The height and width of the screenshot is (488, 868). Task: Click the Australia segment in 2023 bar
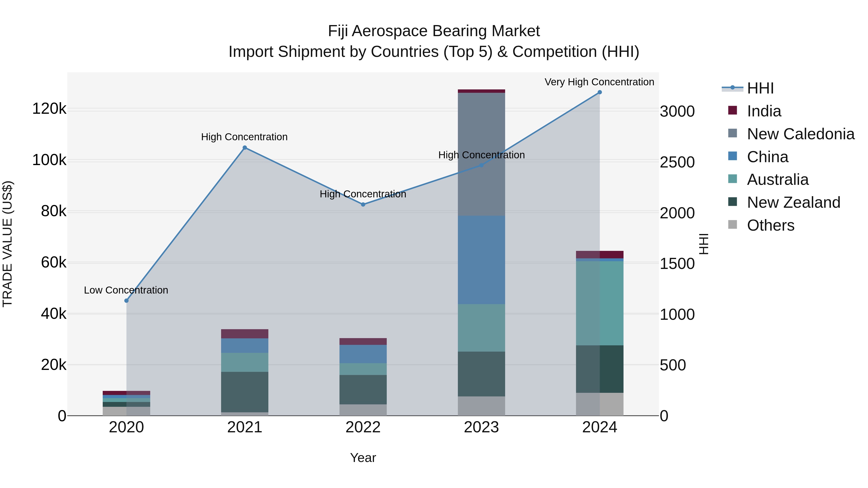pos(481,328)
